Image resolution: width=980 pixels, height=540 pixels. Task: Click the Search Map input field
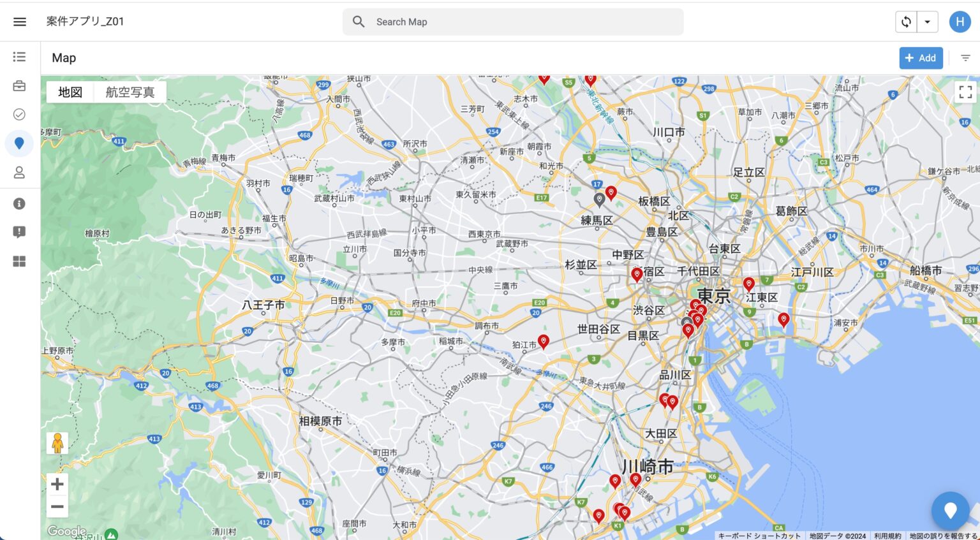coord(510,21)
